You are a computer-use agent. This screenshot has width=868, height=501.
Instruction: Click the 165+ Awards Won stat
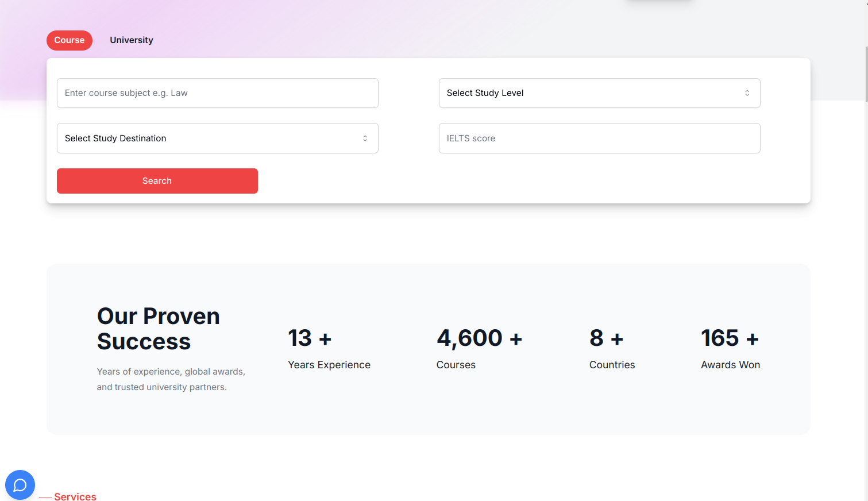pyautogui.click(x=730, y=348)
